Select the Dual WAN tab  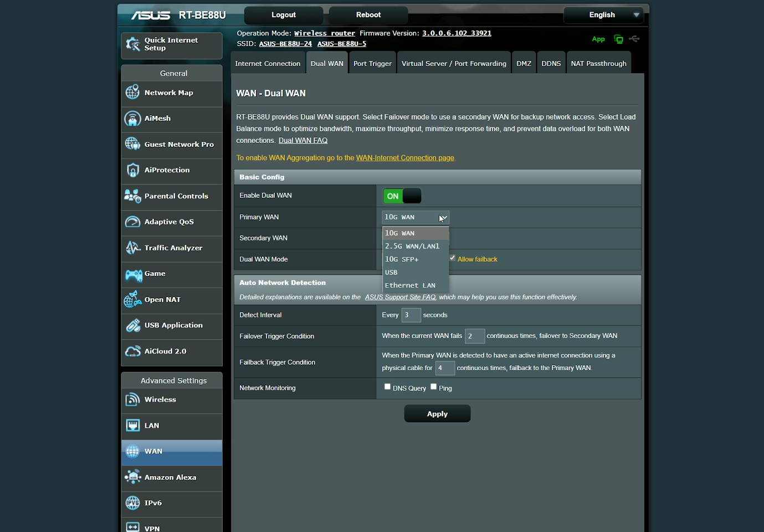tap(327, 63)
